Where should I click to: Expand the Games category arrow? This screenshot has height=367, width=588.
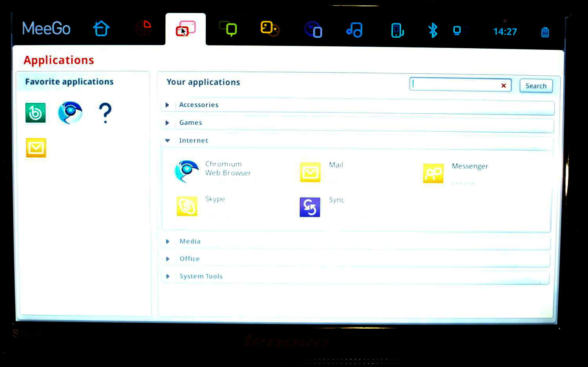click(167, 123)
